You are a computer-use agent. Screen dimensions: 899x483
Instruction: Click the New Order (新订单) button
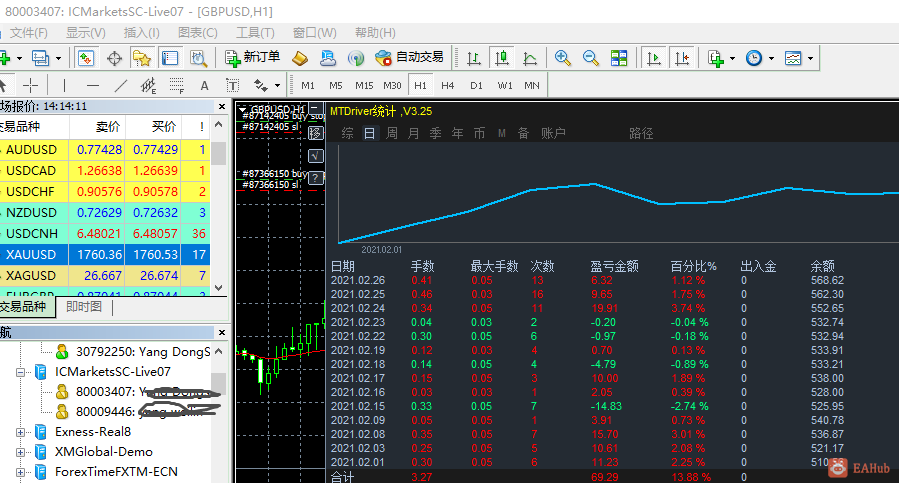[252, 57]
